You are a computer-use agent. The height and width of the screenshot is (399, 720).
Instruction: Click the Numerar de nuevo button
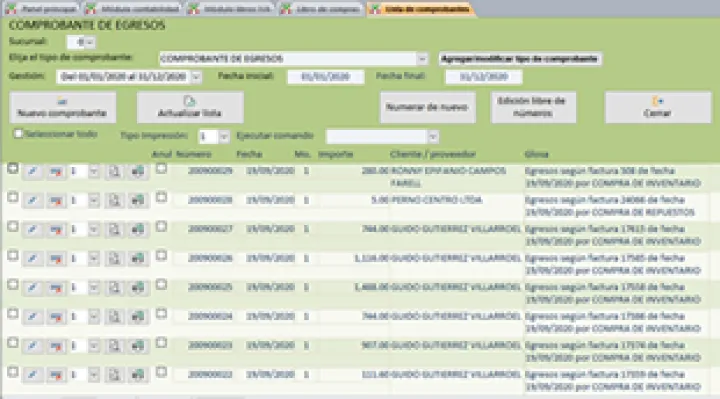428,107
